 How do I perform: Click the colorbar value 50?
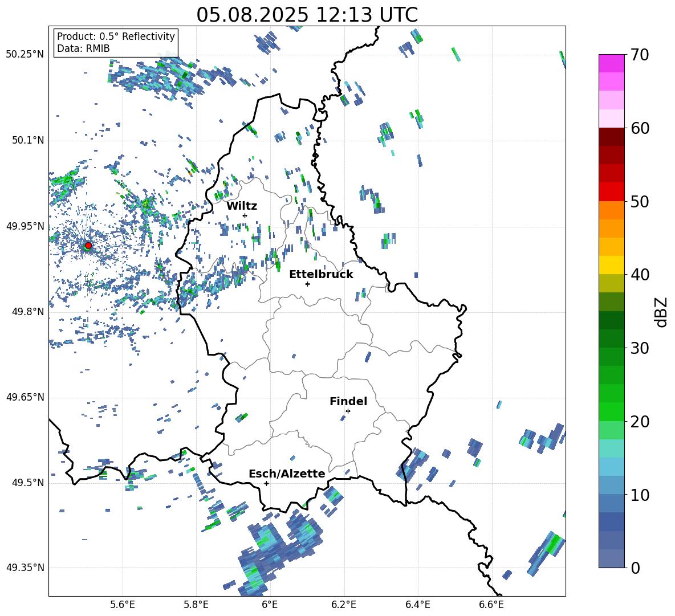coord(640,202)
